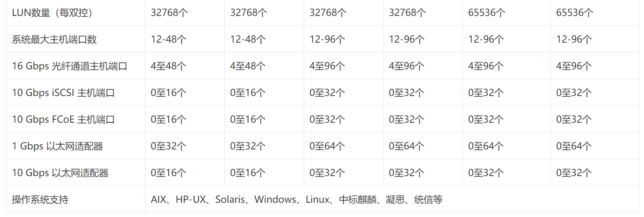Select the 10 Gbps iSCSI 主机端口 label
644x217 pixels.
pyautogui.click(x=63, y=93)
